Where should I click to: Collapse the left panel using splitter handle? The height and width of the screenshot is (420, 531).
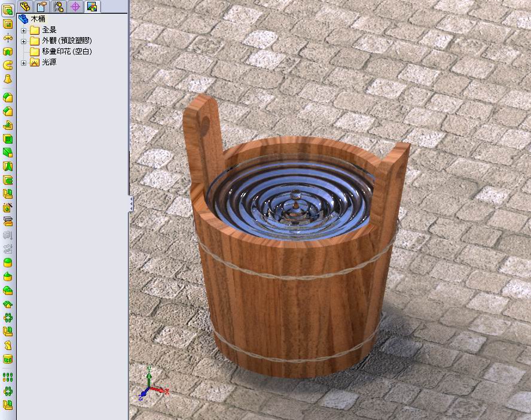click(131, 203)
